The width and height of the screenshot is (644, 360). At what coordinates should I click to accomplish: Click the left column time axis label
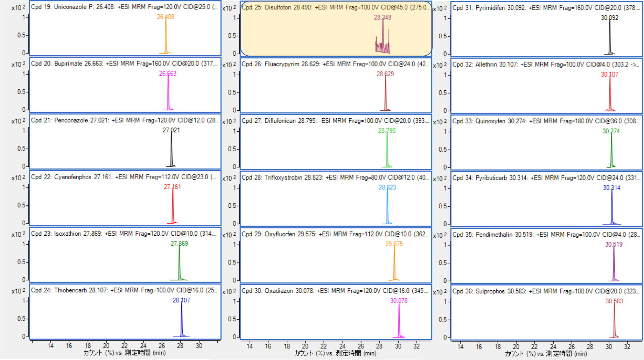point(125,353)
